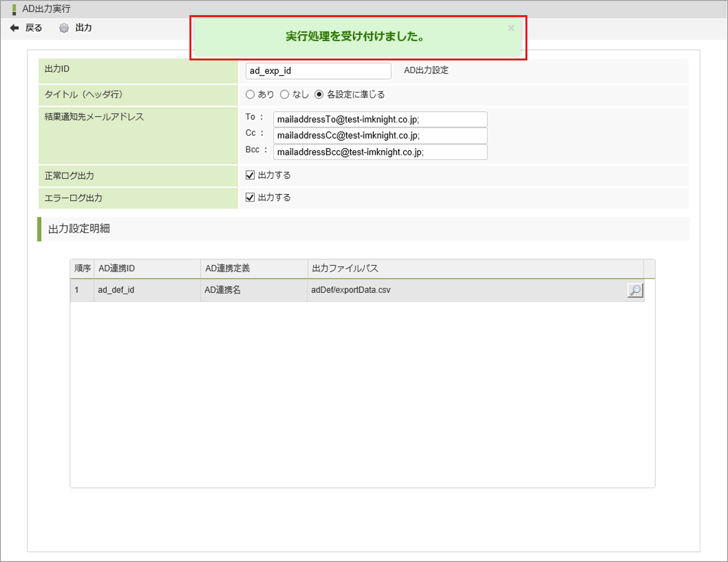Click the AD出力実行 title bar icon

pyautogui.click(x=14, y=8)
